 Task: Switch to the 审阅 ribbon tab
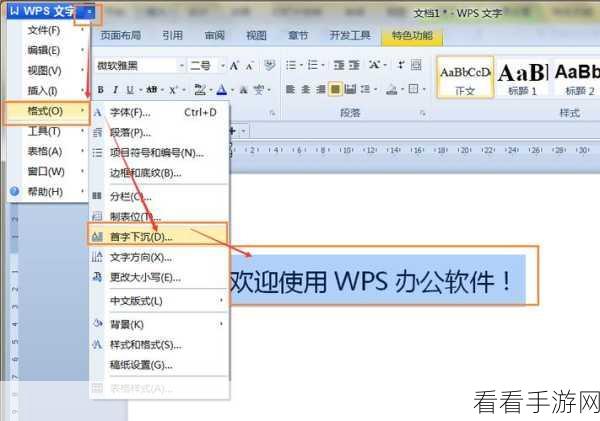215,35
